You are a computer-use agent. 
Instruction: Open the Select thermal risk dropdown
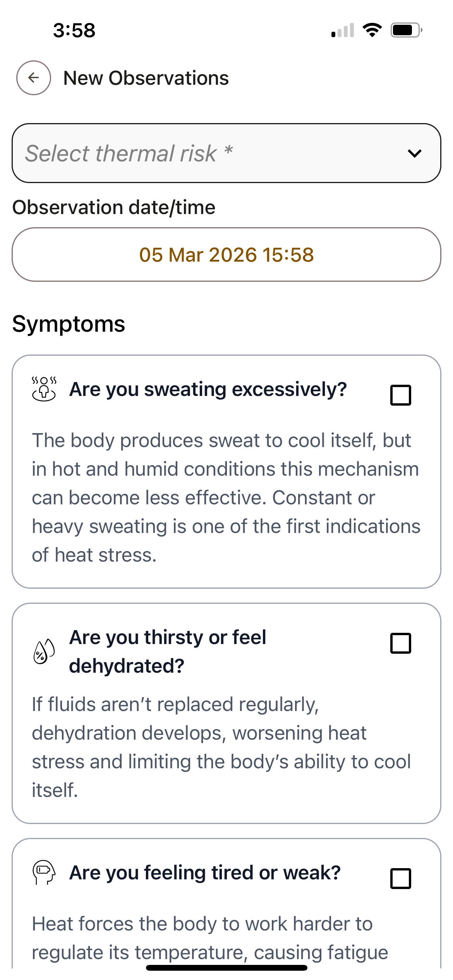click(x=209, y=153)
